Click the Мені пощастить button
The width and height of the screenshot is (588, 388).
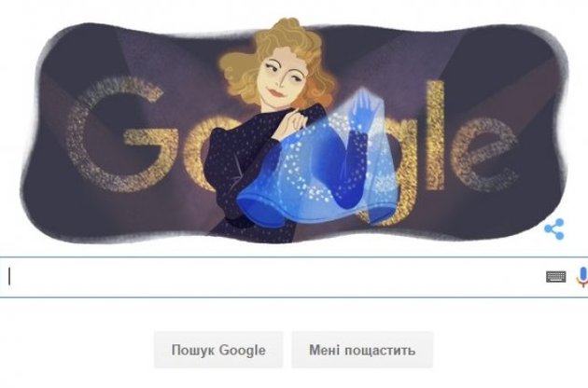click(x=362, y=350)
